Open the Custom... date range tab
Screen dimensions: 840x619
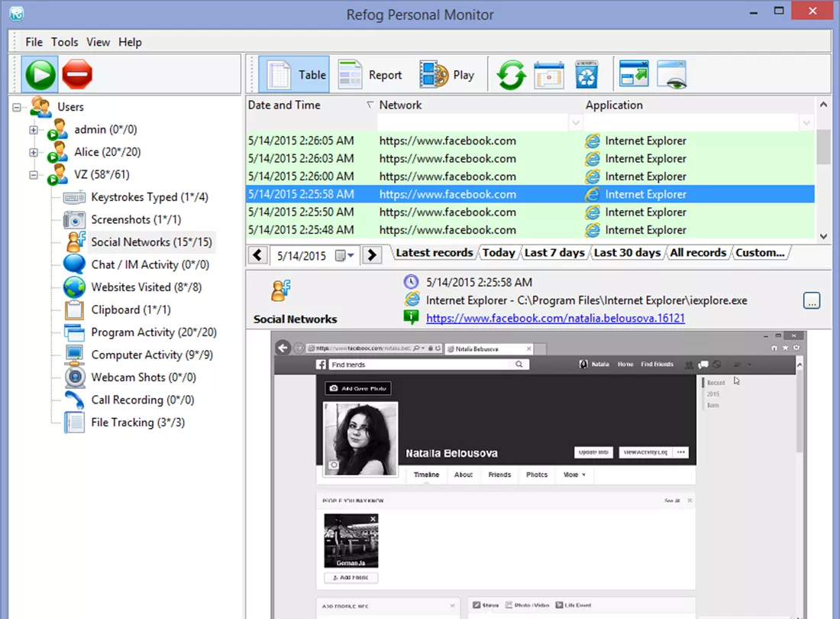point(760,252)
